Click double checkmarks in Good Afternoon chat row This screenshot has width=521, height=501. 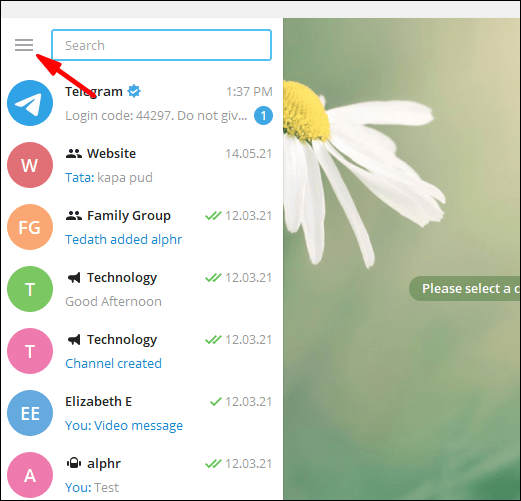click(213, 278)
